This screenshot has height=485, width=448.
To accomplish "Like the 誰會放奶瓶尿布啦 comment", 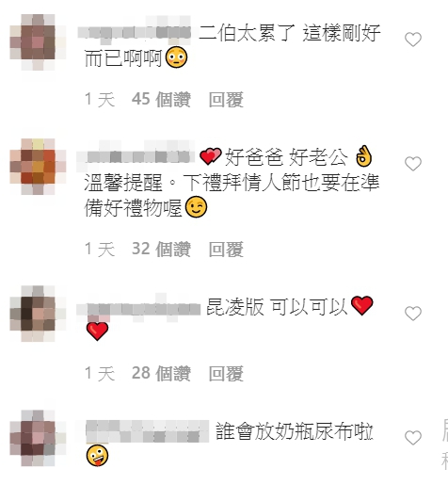I will (x=413, y=438).
